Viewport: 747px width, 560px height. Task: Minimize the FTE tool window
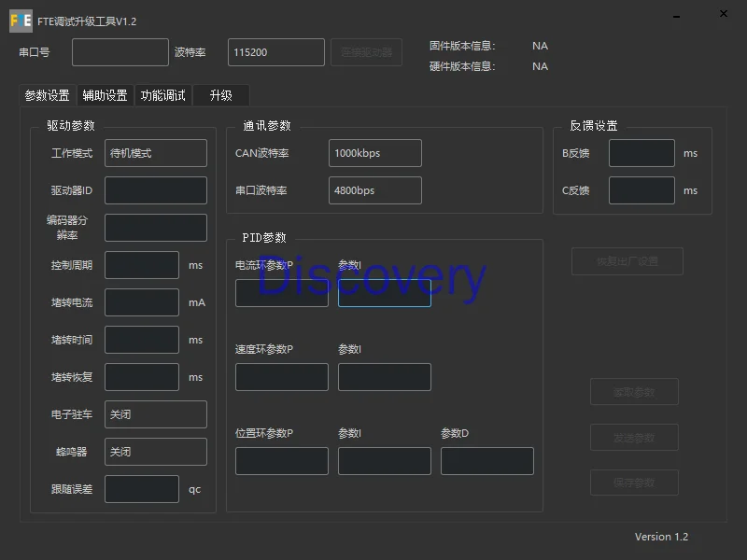676,16
